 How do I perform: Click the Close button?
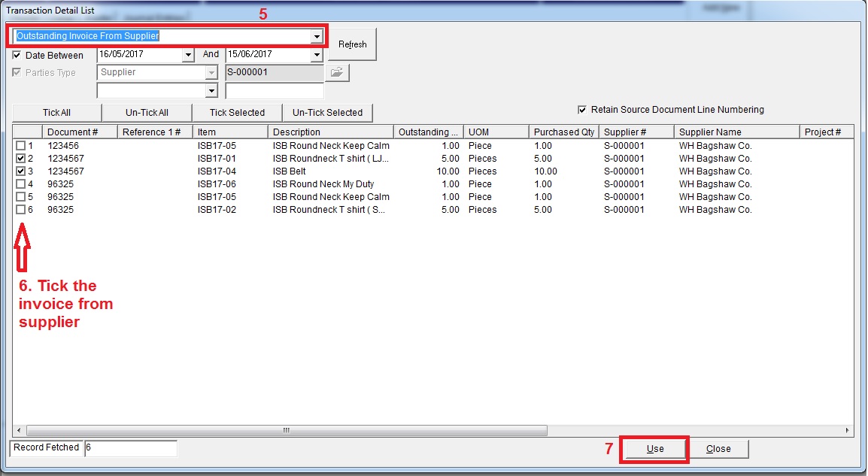coord(718,449)
